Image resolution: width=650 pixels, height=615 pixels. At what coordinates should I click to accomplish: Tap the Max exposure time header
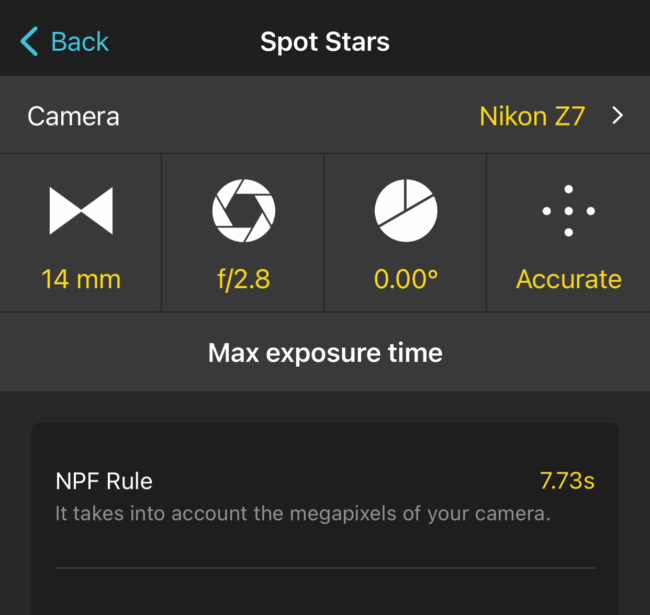[x=325, y=352]
